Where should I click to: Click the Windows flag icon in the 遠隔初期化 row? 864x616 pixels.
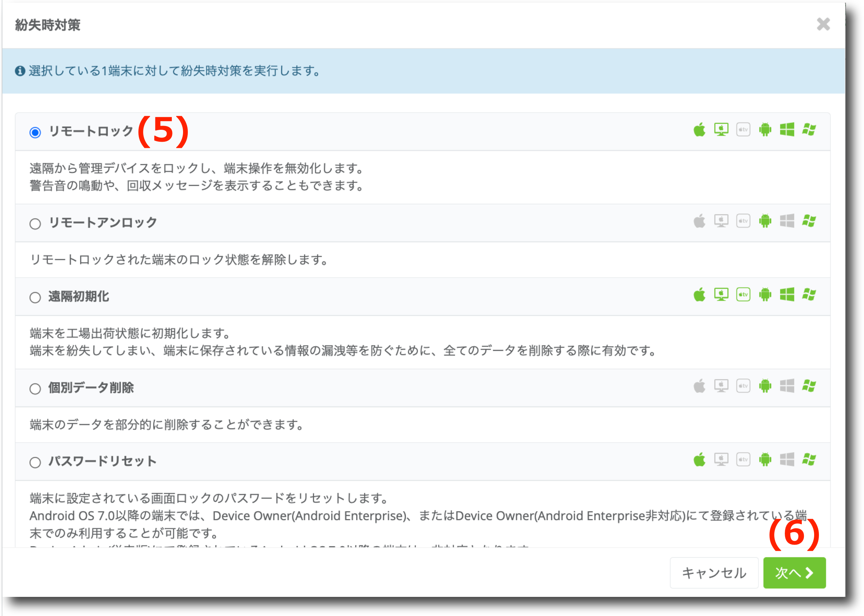click(x=809, y=295)
